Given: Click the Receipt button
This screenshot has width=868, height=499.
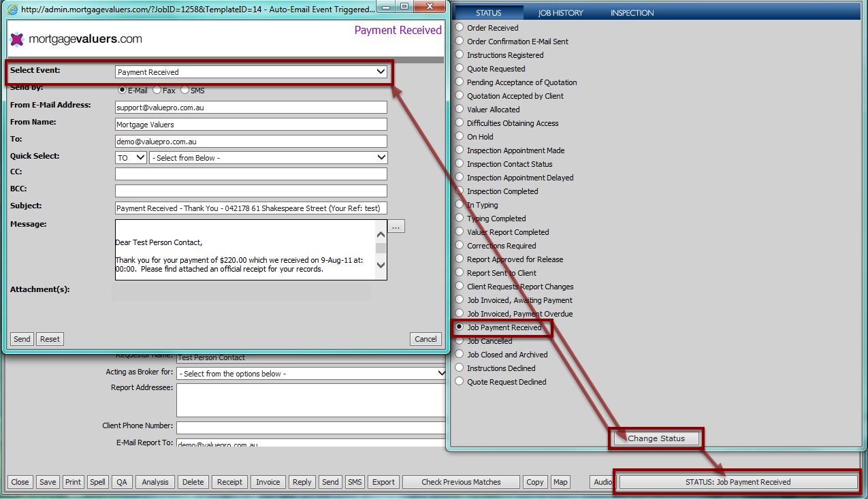Looking at the screenshot, I should [x=229, y=482].
